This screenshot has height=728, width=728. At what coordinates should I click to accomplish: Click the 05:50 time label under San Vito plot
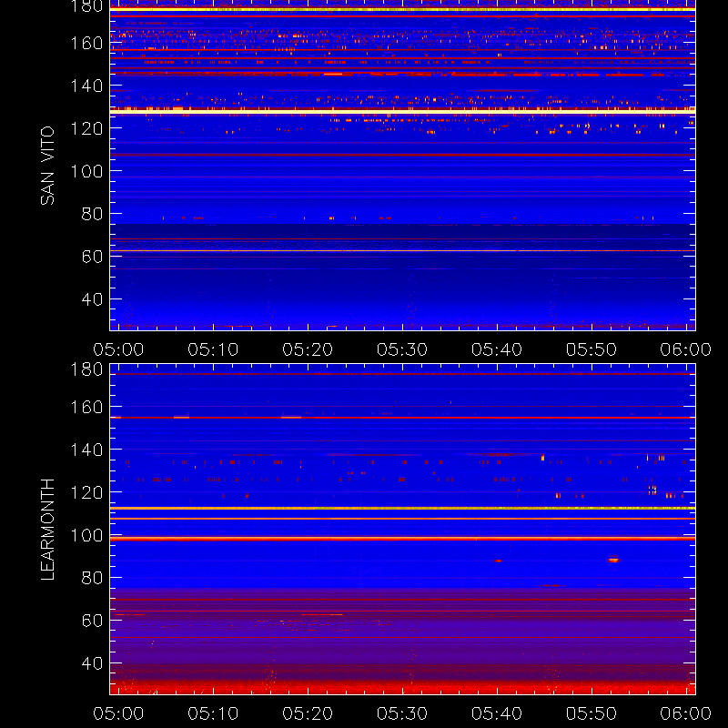(591, 349)
